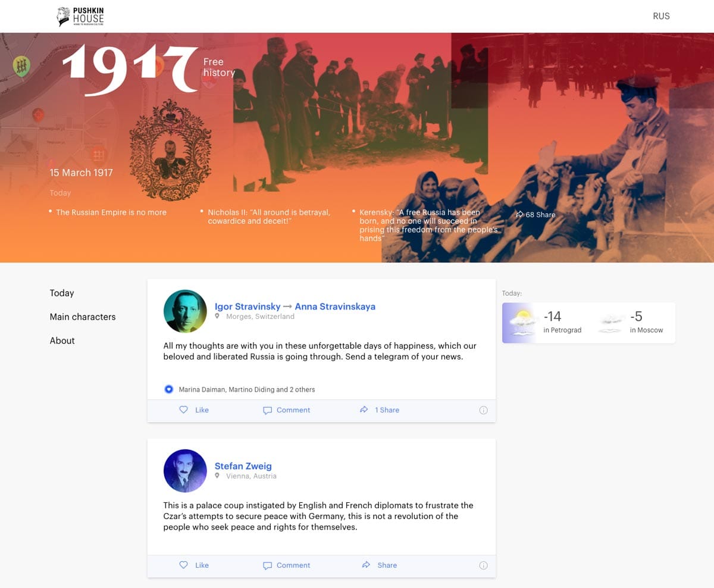Open Igor Stravinsky's profile name

248,306
